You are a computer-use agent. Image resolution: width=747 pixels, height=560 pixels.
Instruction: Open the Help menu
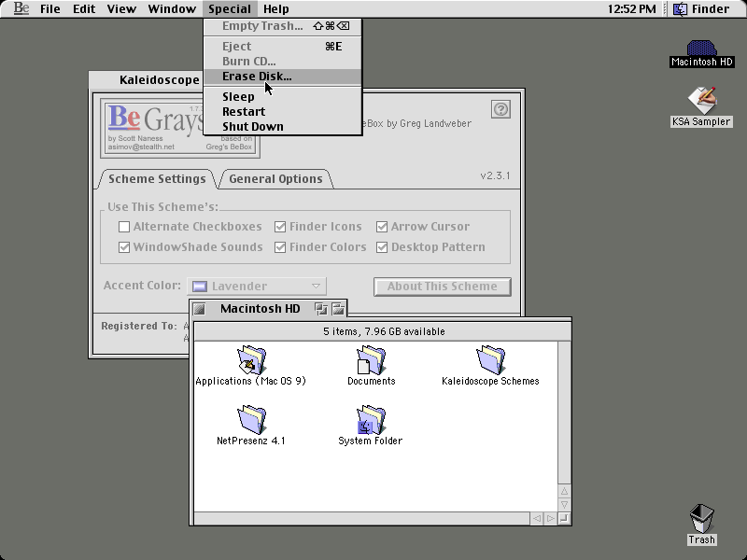point(276,9)
